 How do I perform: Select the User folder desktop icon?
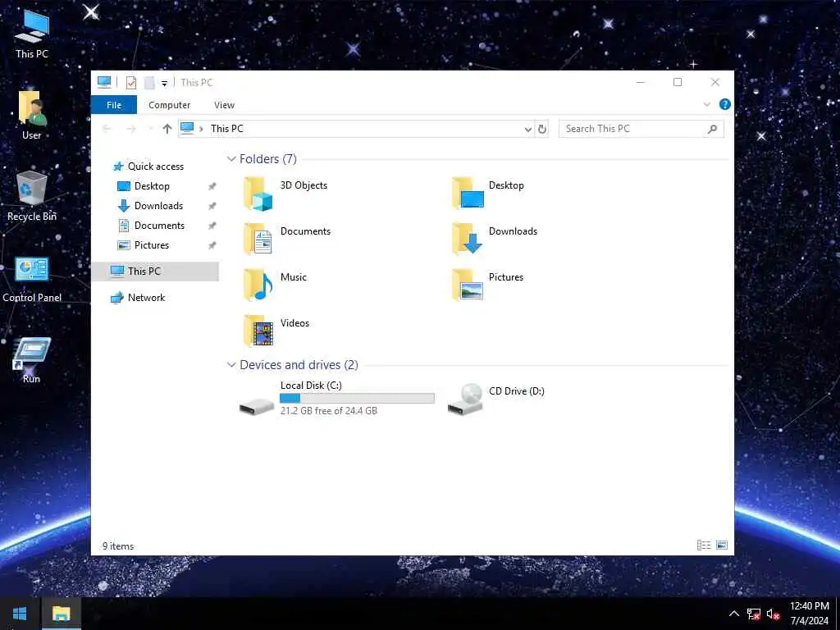pos(32,116)
